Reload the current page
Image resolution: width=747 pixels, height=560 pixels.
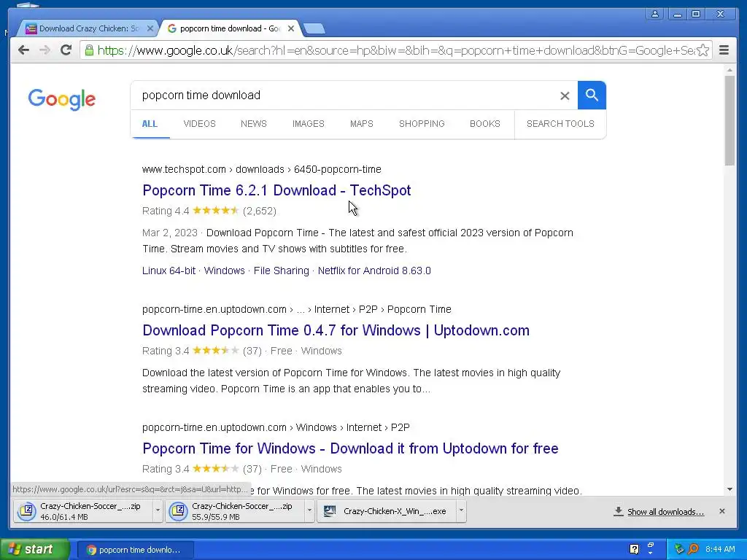coord(66,50)
